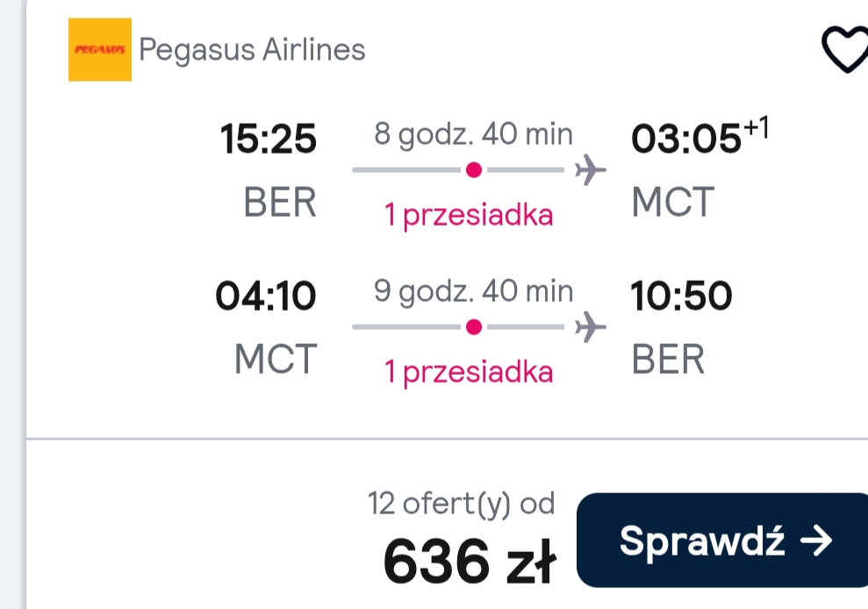This screenshot has height=609, width=868.
Task: Select the 04:10 return departure time
Action: (266, 296)
